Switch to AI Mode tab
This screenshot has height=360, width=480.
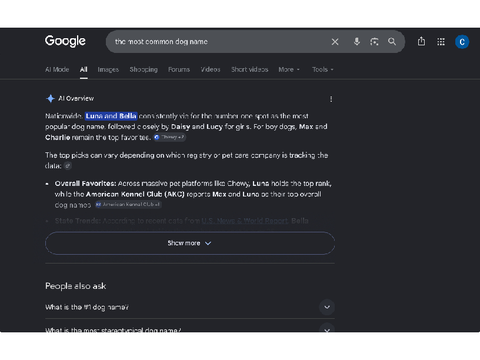coord(57,69)
